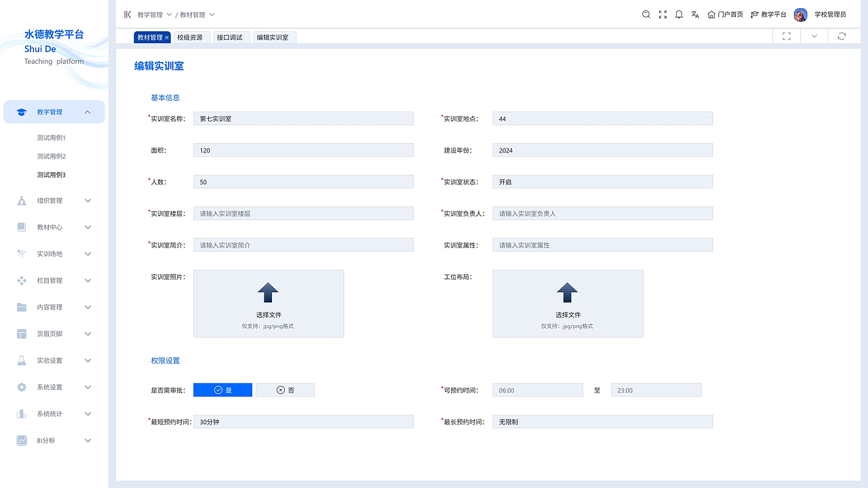Set the 可预约时间 start time 06:00
868x488 pixels.
click(538, 390)
